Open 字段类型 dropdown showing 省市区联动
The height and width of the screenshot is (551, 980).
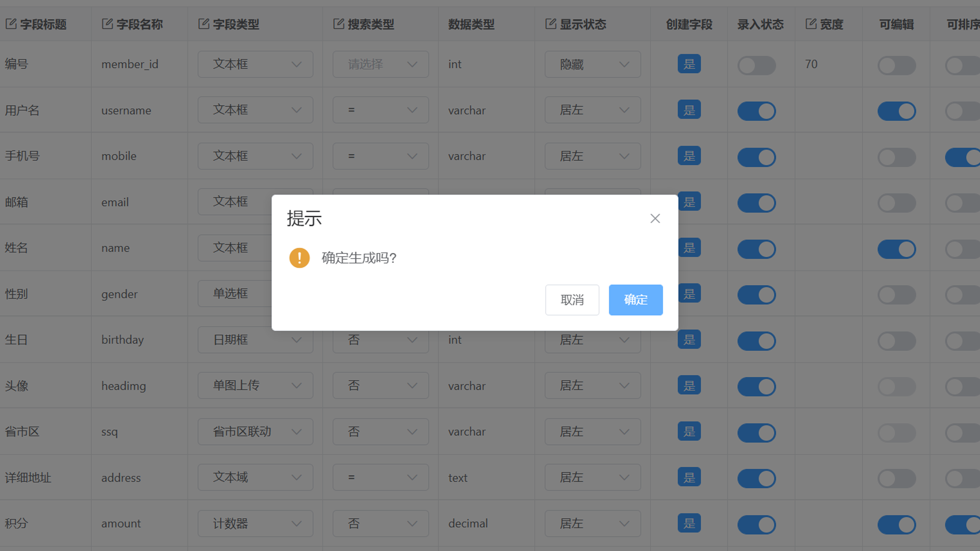coord(255,432)
